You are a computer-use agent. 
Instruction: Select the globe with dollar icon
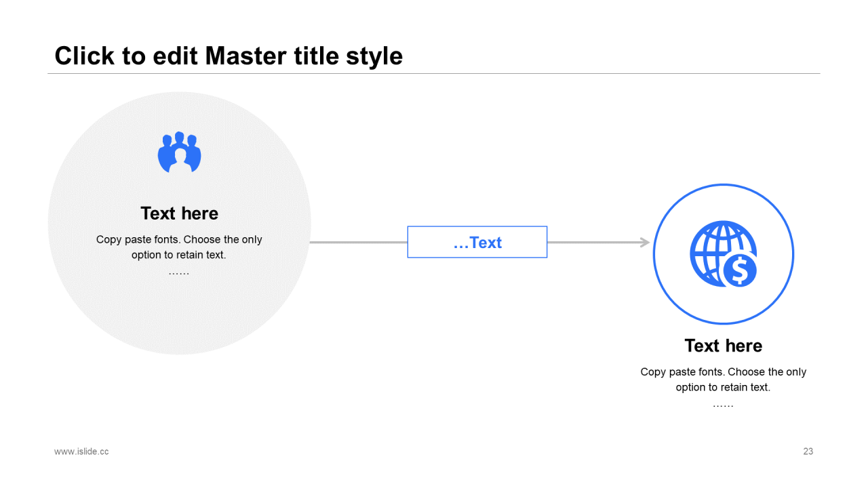coord(724,253)
